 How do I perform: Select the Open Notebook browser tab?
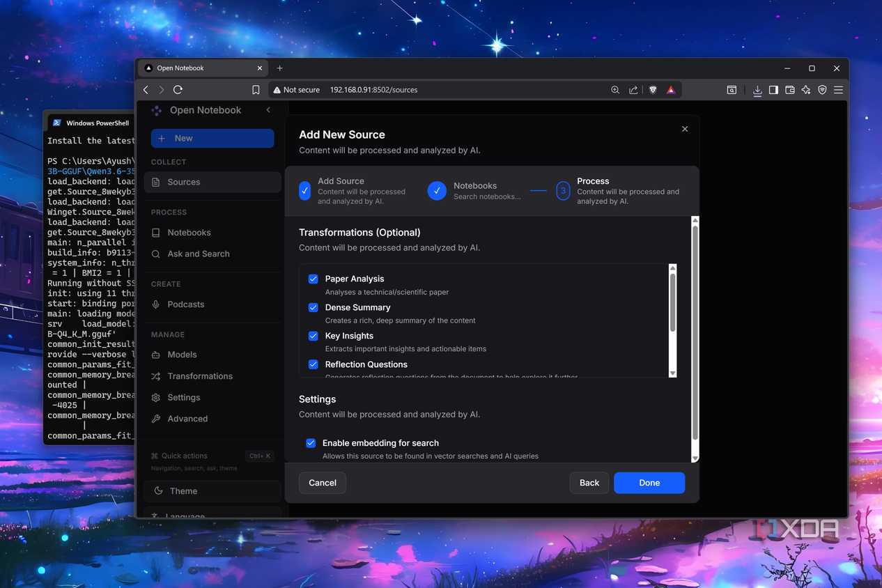click(203, 68)
